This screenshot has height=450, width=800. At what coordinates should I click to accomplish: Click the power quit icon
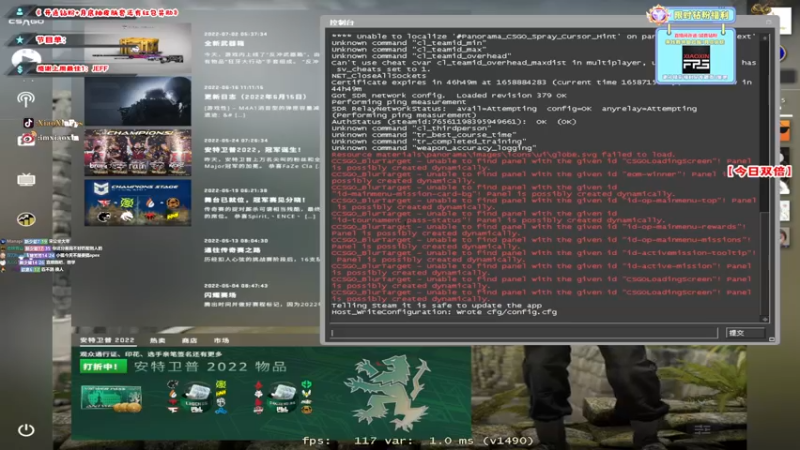(x=26, y=430)
